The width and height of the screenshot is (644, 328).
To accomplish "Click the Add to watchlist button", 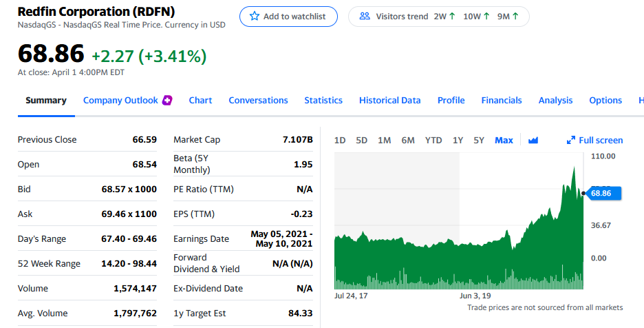I will click(x=288, y=17).
